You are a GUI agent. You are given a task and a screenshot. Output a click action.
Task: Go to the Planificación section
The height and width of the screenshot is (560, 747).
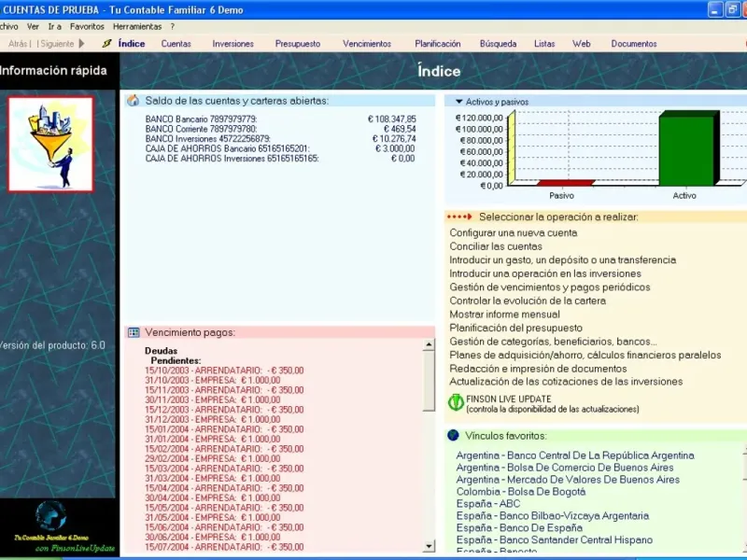[x=437, y=44]
